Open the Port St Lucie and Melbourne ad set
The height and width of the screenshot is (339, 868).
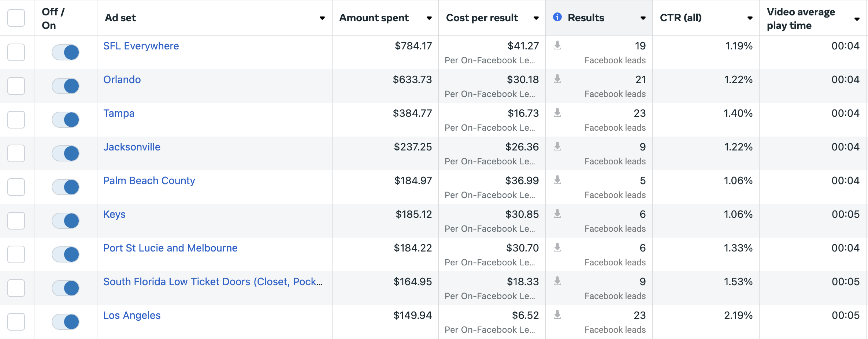pyautogui.click(x=170, y=248)
